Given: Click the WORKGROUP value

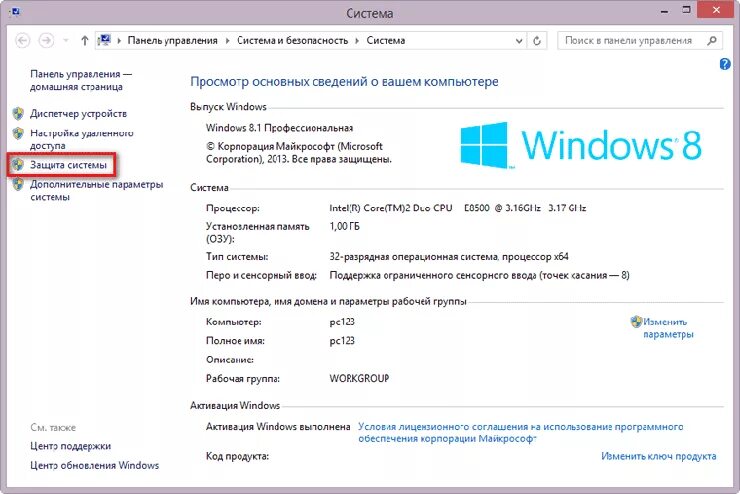Looking at the screenshot, I should point(359,378).
